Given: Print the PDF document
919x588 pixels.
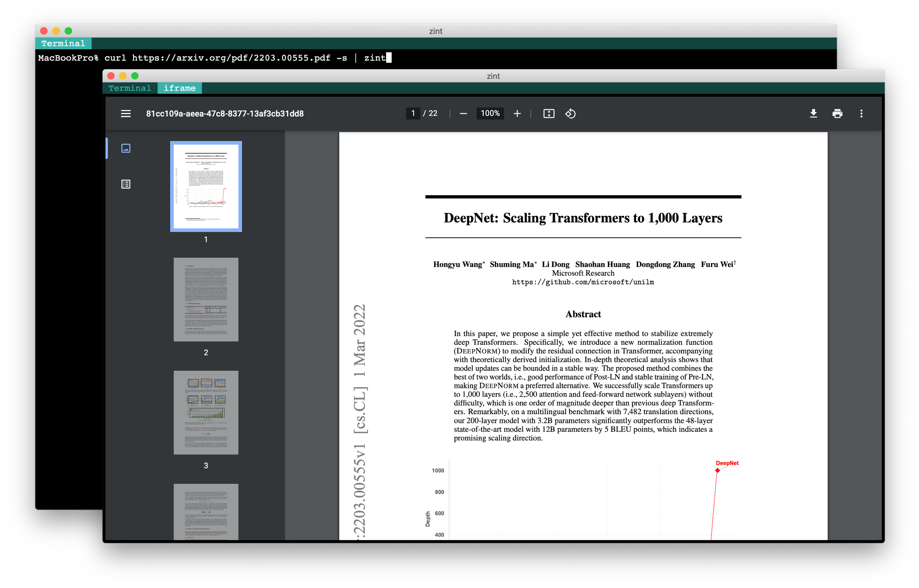Looking at the screenshot, I should coord(837,113).
